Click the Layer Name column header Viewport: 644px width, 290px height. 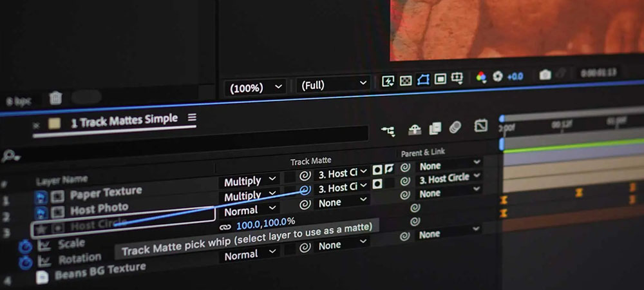click(x=62, y=180)
